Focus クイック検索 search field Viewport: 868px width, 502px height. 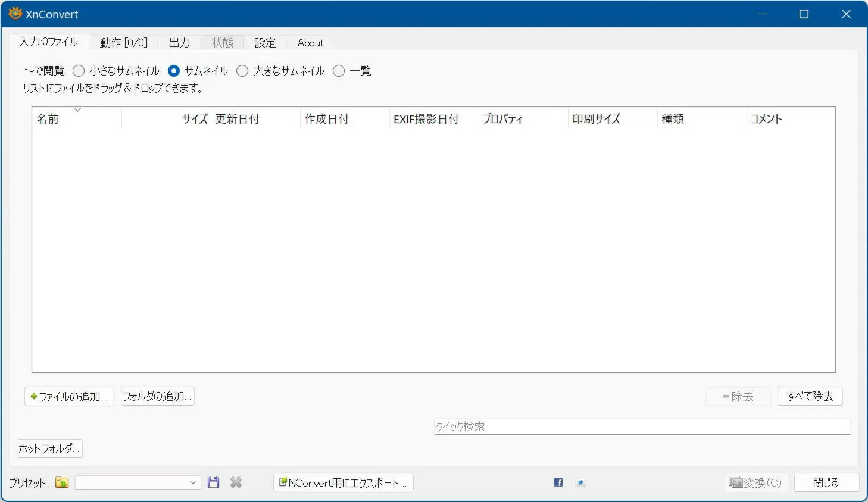[642, 426]
